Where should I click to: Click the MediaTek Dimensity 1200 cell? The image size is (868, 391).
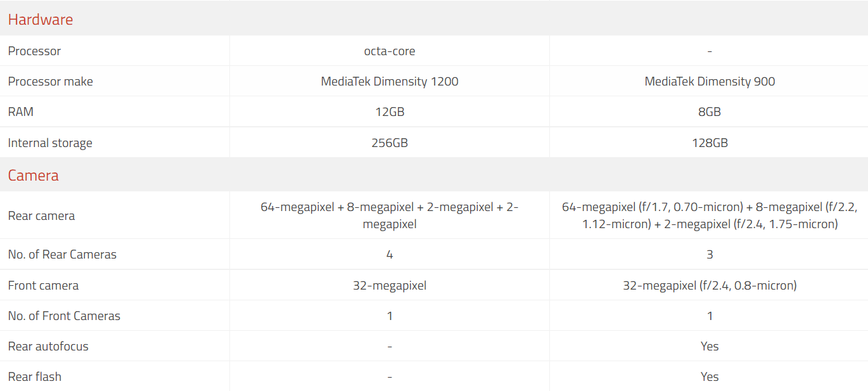pyautogui.click(x=390, y=82)
